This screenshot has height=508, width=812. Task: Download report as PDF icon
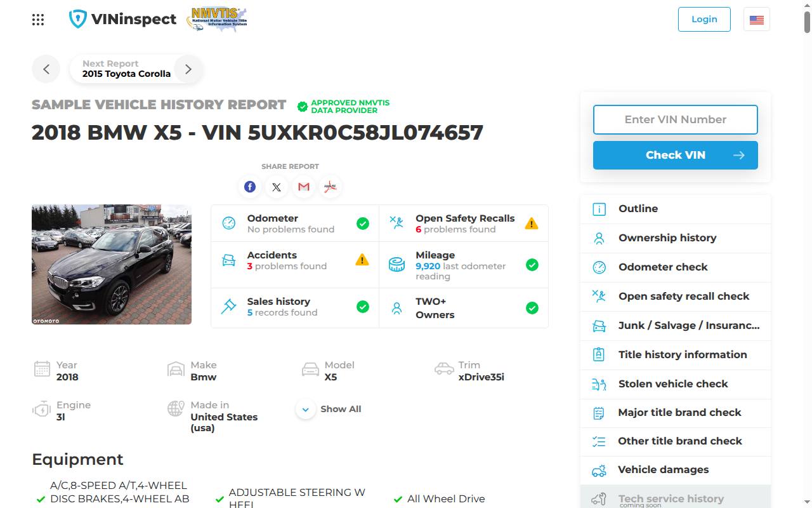(x=330, y=187)
